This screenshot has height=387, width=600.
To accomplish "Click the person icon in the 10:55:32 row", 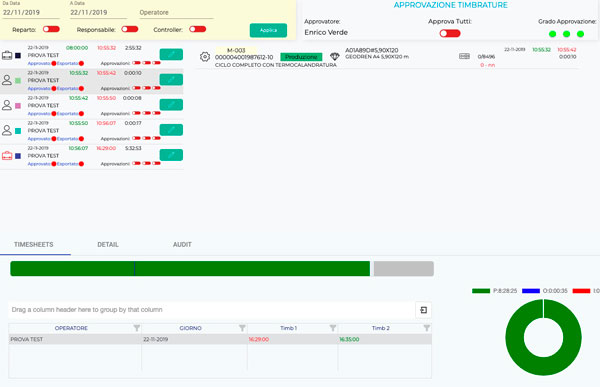I will point(7,80).
